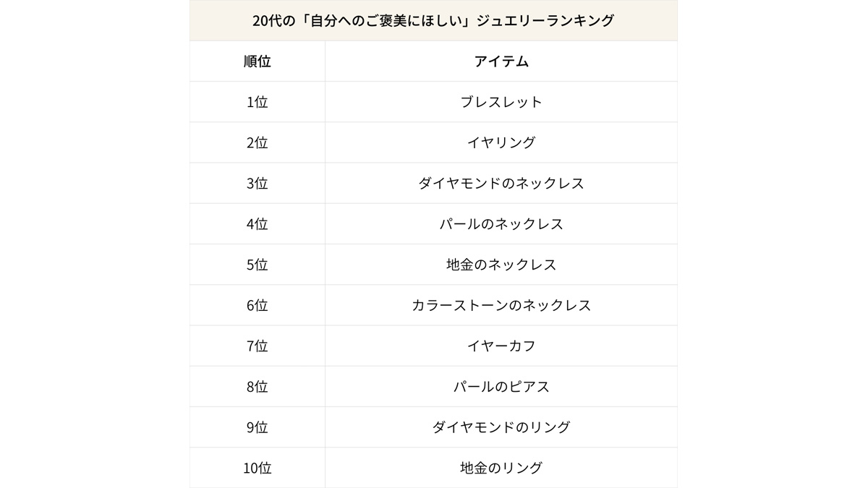Click the 5位 rank cell
Image resolution: width=868 pixels, height=488 pixels.
point(258,265)
